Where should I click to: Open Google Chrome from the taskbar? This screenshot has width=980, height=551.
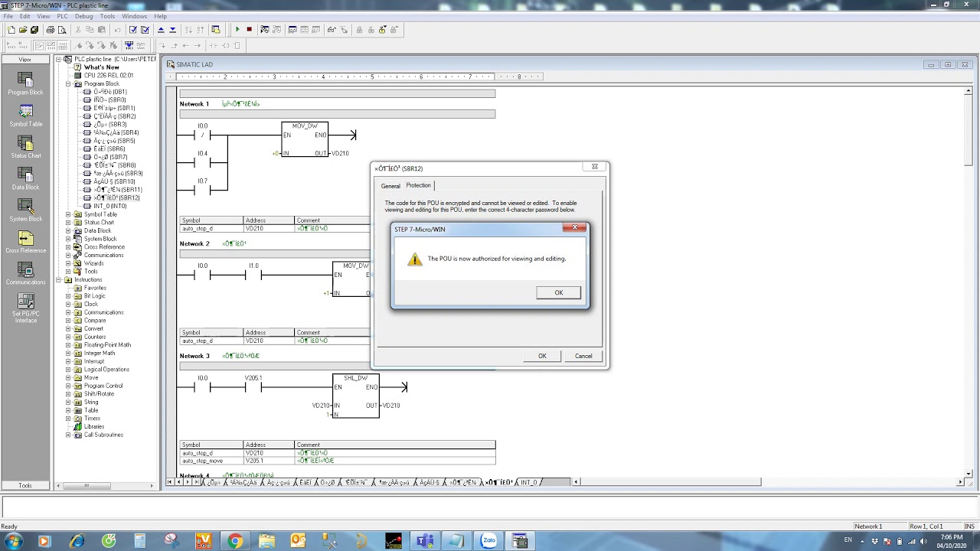click(235, 541)
